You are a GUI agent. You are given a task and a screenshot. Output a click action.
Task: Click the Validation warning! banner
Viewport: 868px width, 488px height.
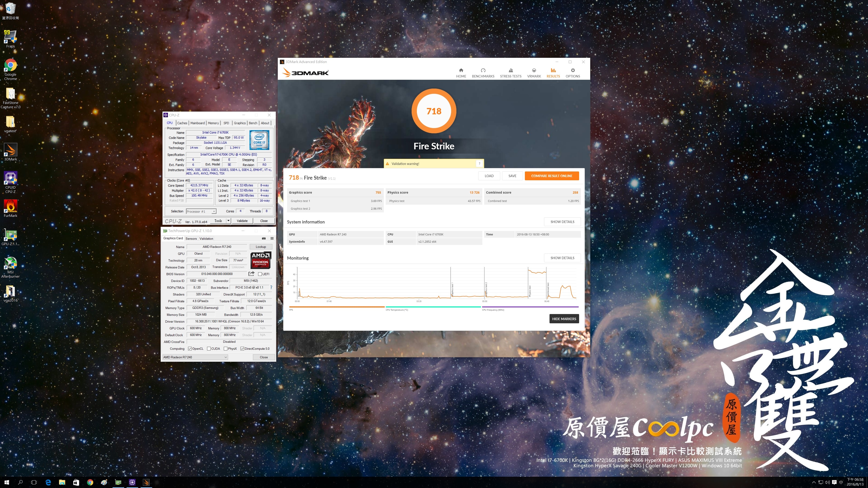tap(434, 164)
